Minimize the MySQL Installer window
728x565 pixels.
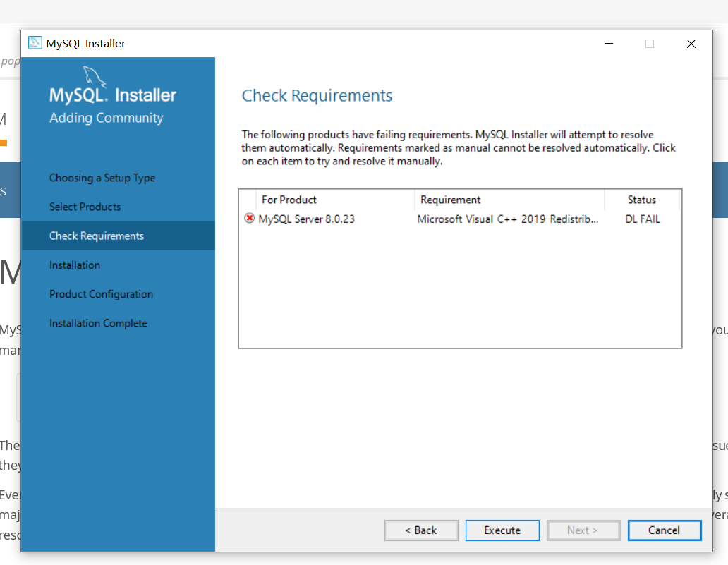click(609, 44)
